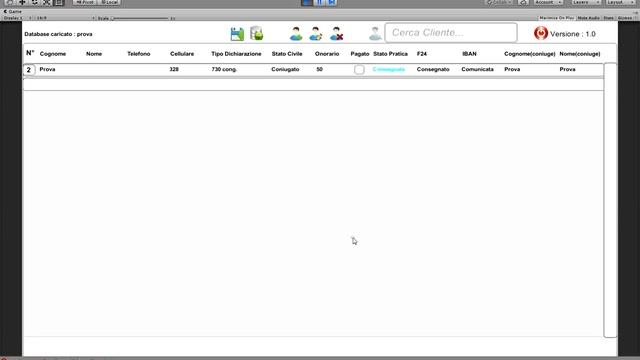This screenshot has width=640, height=360.
Task: Click the Cognome column header
Action: click(x=53, y=54)
